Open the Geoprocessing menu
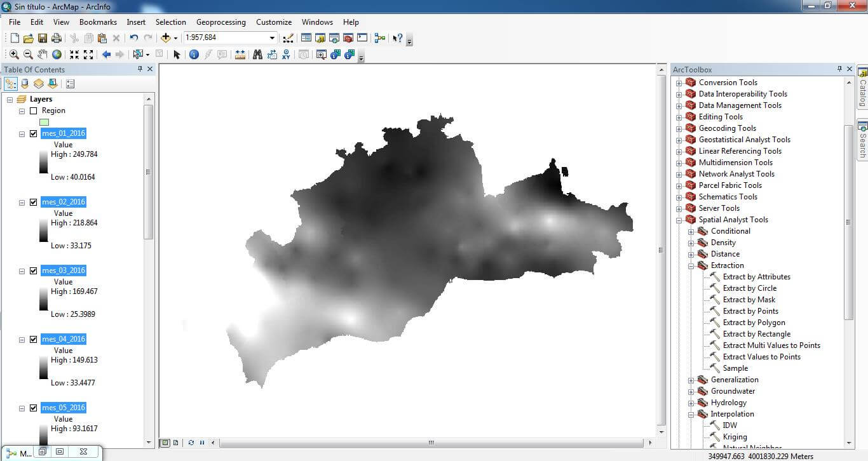868x461 pixels. pos(220,22)
